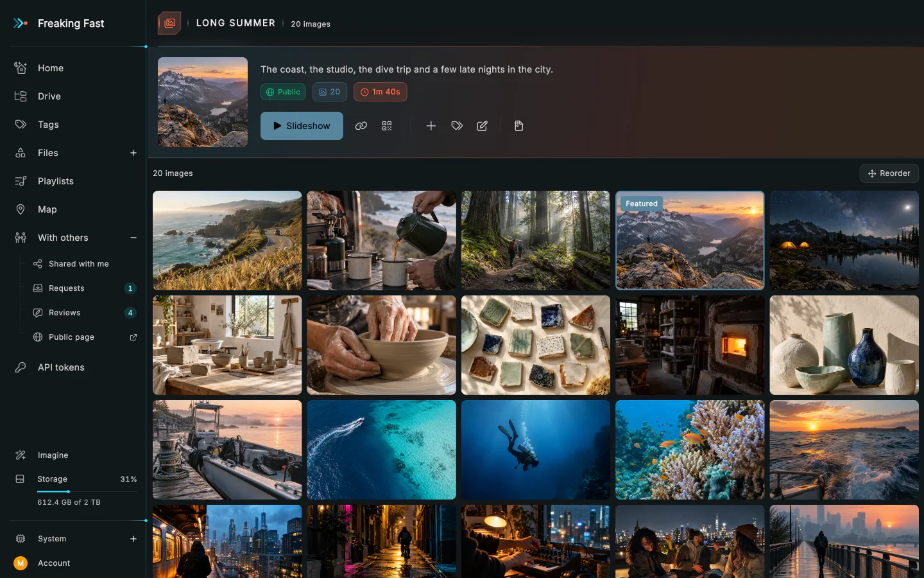Viewport: 924px width, 578px height.
Task: Click the Storage usage bar
Action: click(x=87, y=491)
